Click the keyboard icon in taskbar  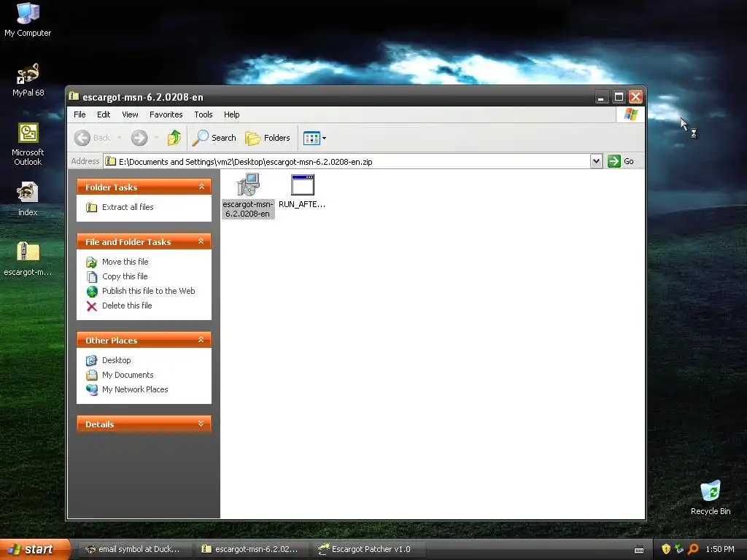[639, 550]
